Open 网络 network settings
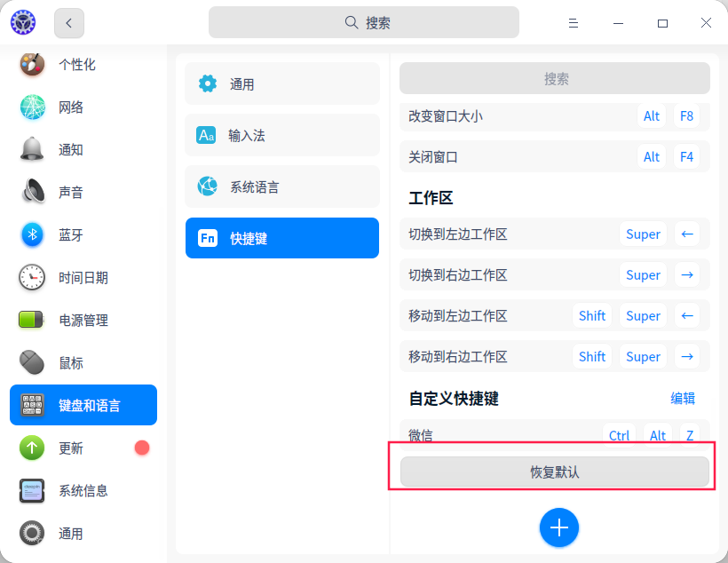This screenshot has width=728, height=563. pos(83,107)
